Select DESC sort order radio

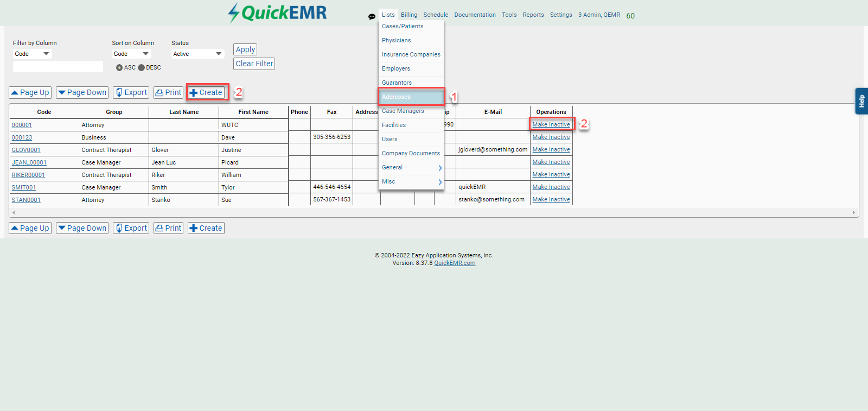coord(141,68)
